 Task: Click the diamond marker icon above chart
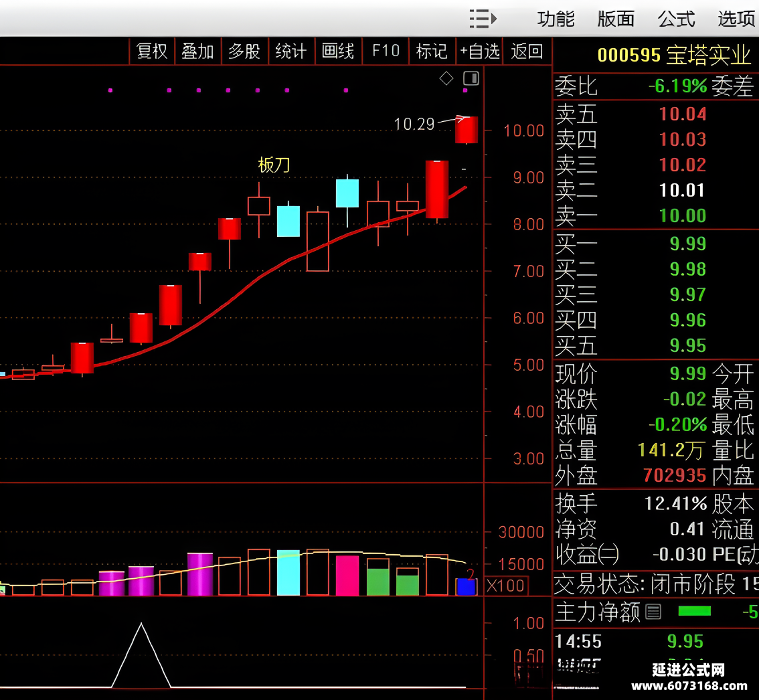point(446,78)
